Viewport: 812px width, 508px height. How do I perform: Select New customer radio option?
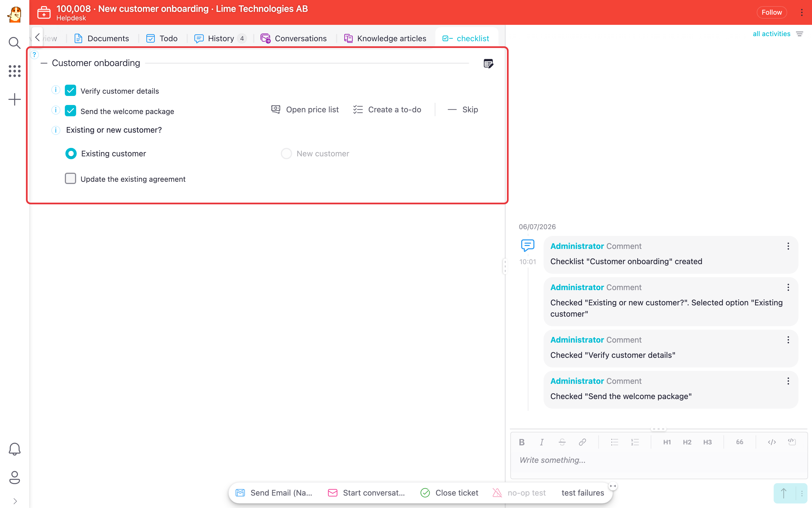coord(286,154)
